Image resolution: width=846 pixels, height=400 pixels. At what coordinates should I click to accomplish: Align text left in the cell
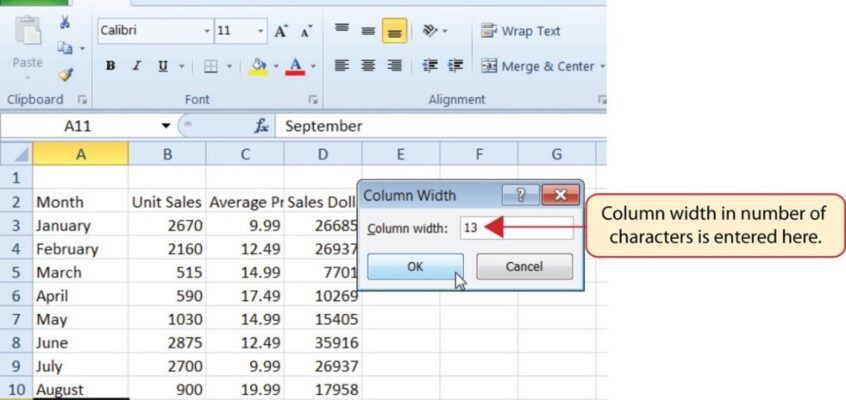(x=341, y=66)
